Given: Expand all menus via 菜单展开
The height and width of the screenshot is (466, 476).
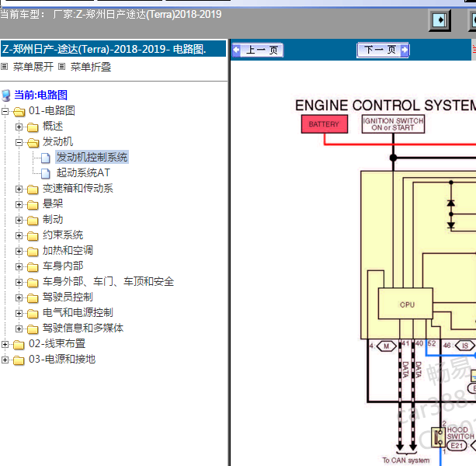Looking at the screenshot, I should 33,67.
